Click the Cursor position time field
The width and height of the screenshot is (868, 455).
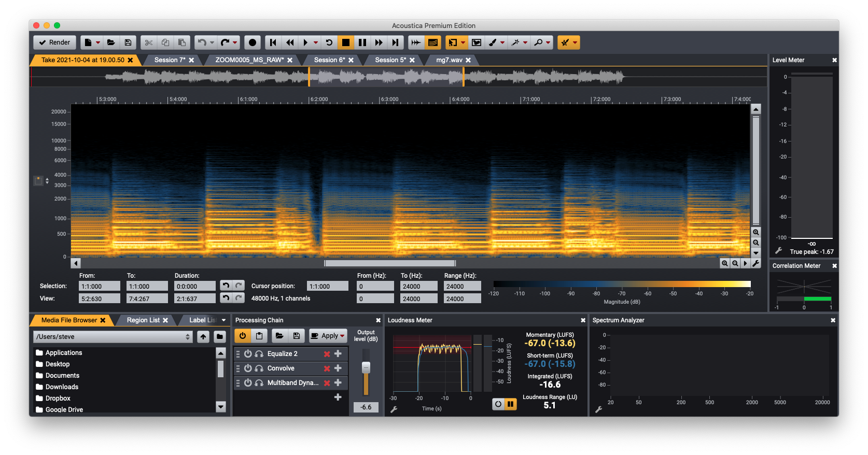[327, 286]
